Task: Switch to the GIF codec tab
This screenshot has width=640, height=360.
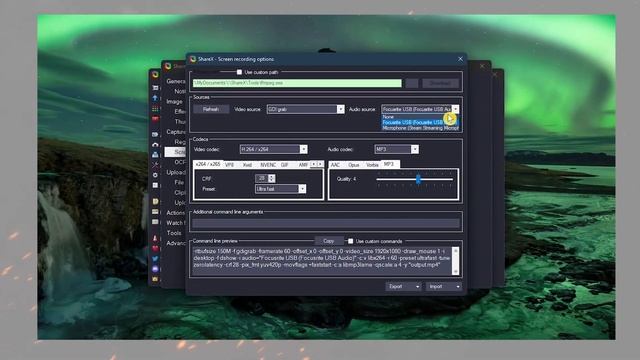Action: (284, 165)
